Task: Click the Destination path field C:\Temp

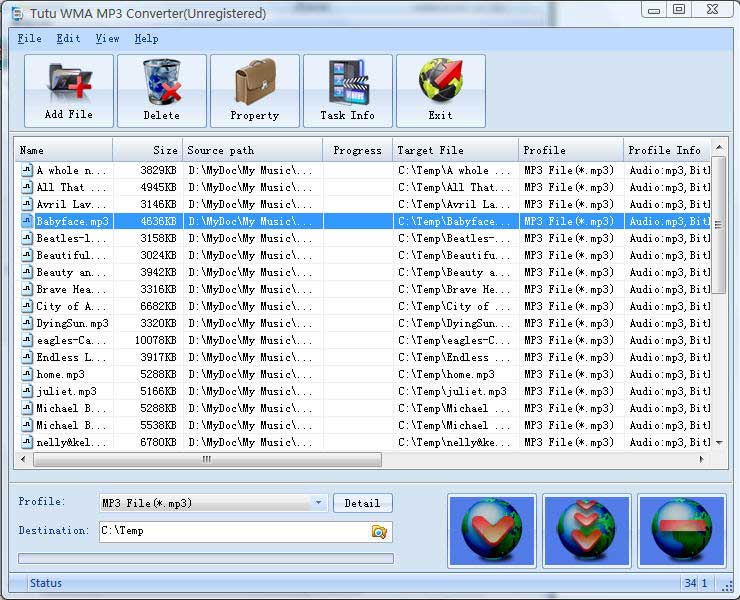Action: tap(245, 532)
